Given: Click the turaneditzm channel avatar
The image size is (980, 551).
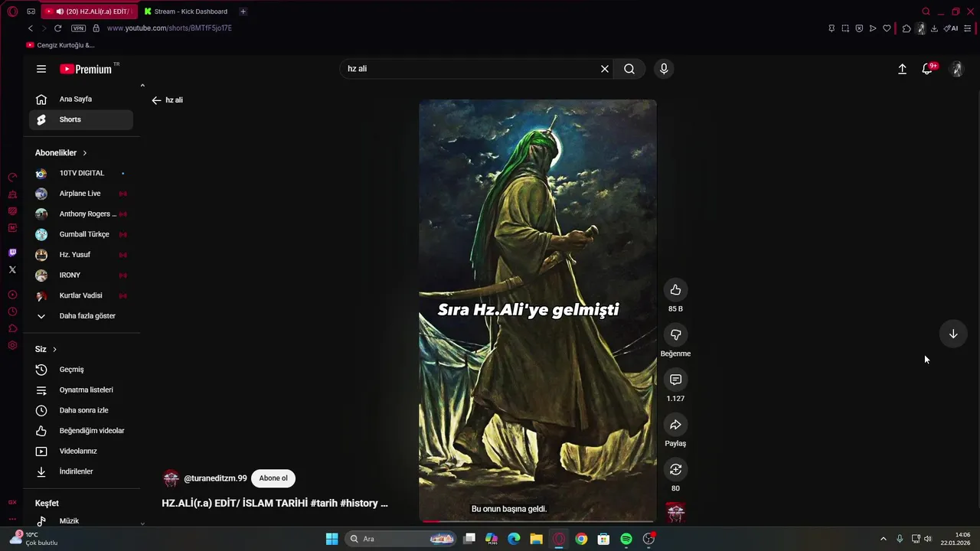Looking at the screenshot, I should 171,478.
